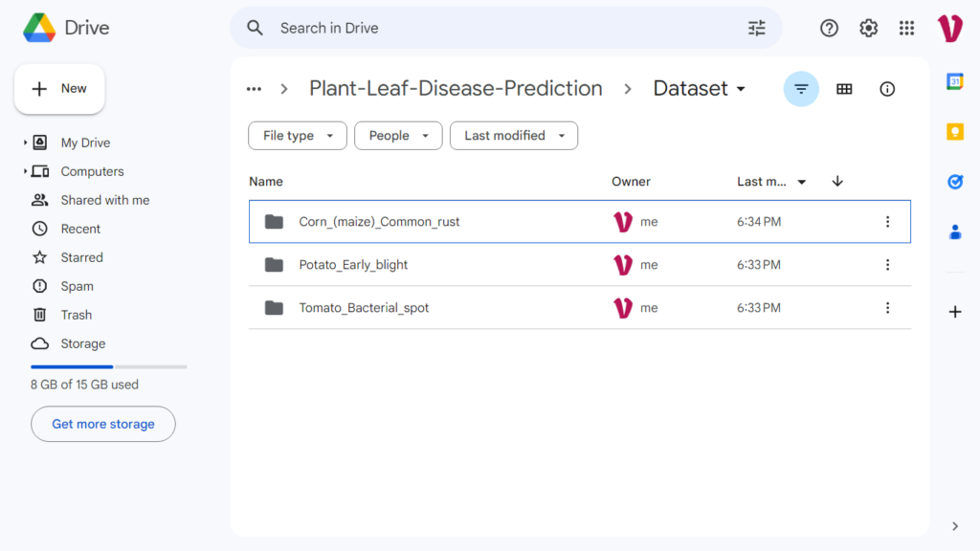This screenshot has width=980, height=551.
Task: Toggle the search filter chips button
Action: 801,89
